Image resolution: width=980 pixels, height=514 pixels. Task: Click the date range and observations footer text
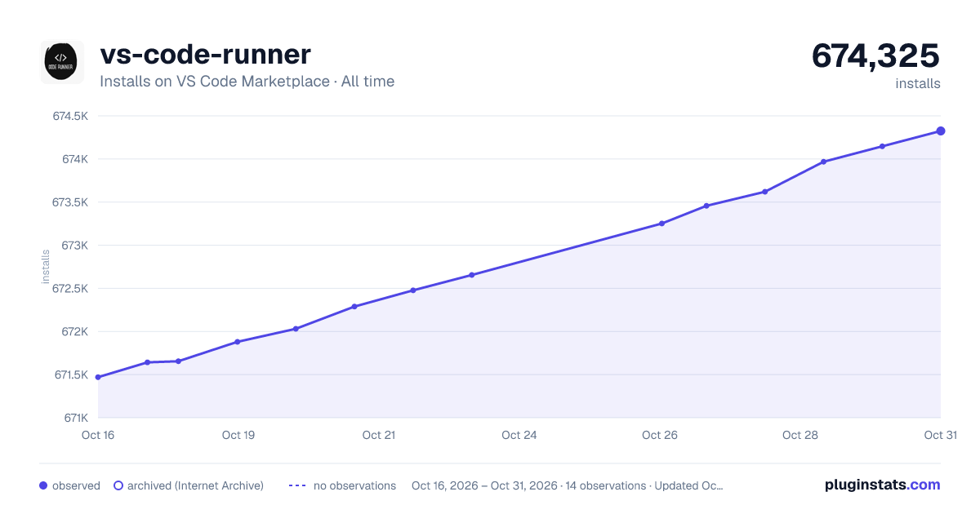pyautogui.click(x=568, y=485)
